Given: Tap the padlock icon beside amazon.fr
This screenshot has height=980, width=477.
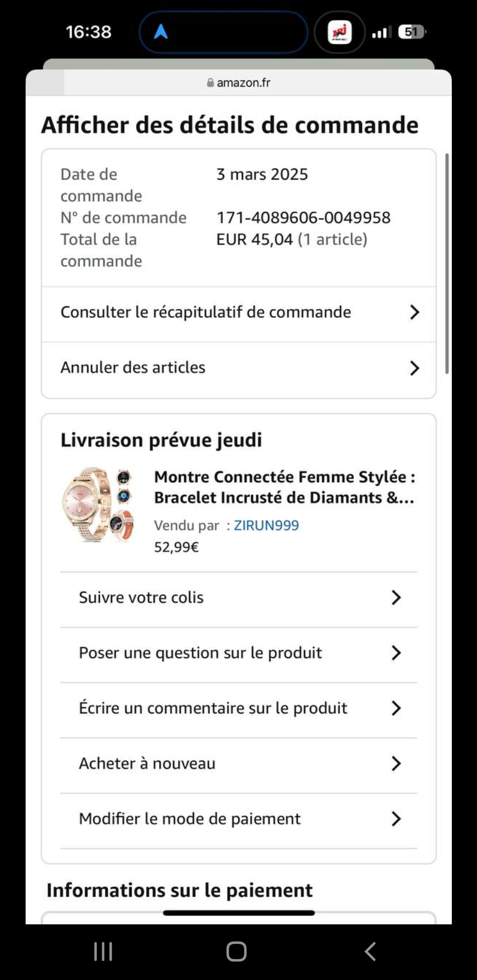Looking at the screenshot, I should coord(210,83).
